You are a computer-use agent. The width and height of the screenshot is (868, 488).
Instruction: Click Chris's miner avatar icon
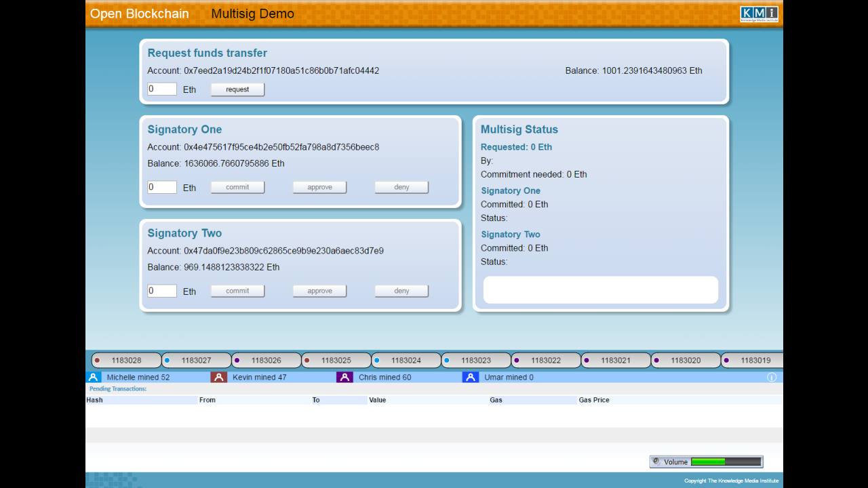[x=344, y=377]
